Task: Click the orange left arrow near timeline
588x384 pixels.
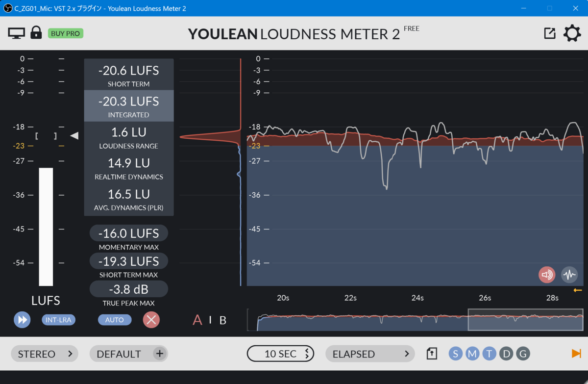Action: click(x=578, y=290)
